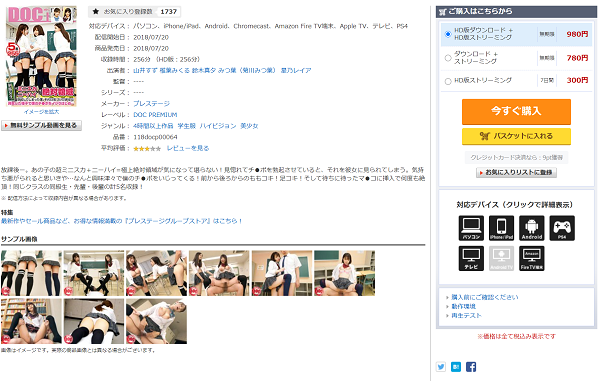Open the ハイビジョン genre link
Image resolution: width=600 pixels, height=391 pixels.
coord(218,126)
